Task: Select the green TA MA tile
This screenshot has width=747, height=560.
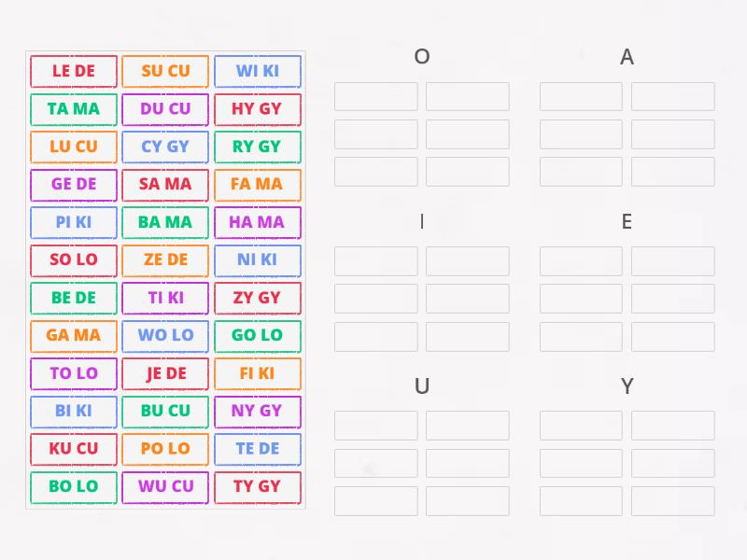Action: (74, 109)
